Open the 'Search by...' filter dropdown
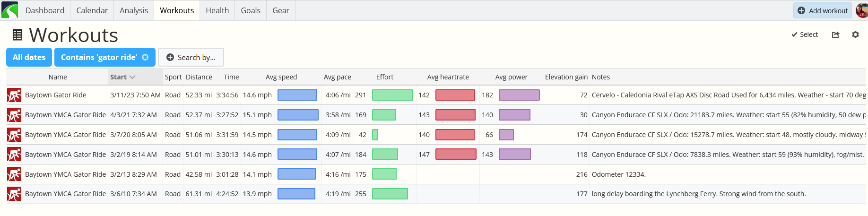This screenshot has width=868, height=216. pyautogui.click(x=191, y=57)
